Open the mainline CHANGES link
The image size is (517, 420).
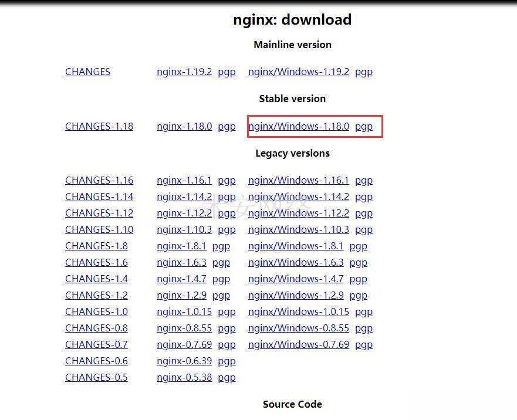point(87,72)
